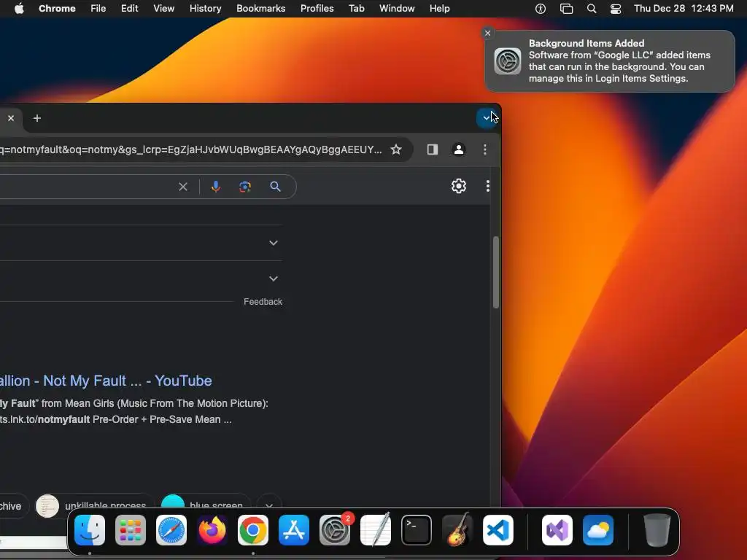The width and height of the screenshot is (747, 560).
Task: Clear the Google search box
Action: (183, 187)
